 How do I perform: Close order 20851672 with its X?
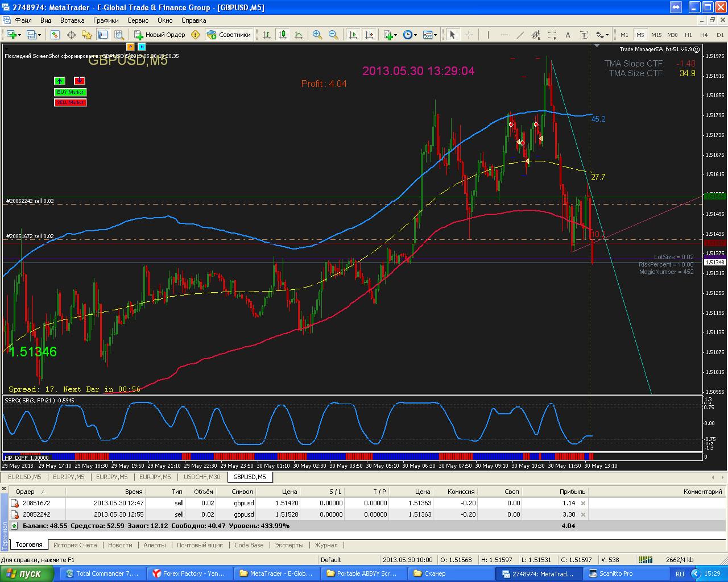[583, 503]
